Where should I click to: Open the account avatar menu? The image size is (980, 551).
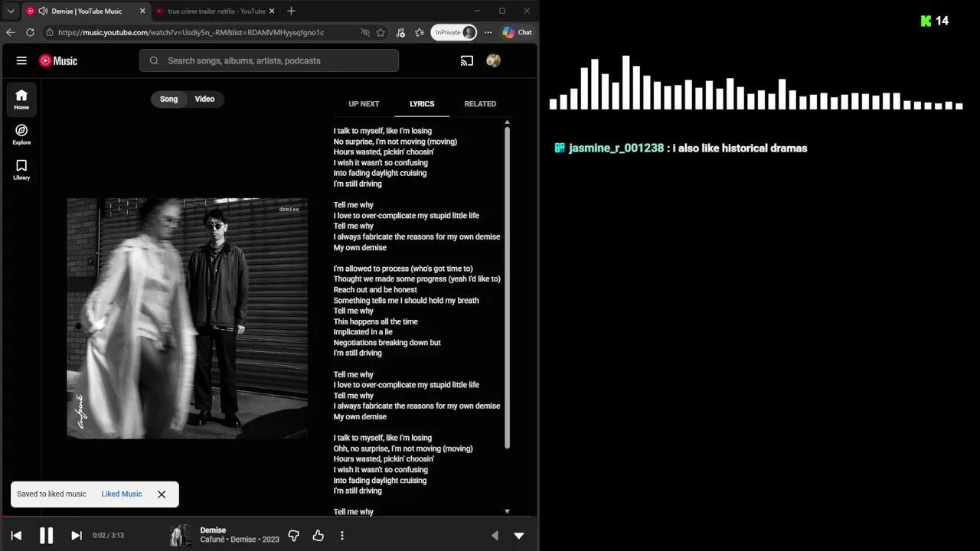[493, 60]
